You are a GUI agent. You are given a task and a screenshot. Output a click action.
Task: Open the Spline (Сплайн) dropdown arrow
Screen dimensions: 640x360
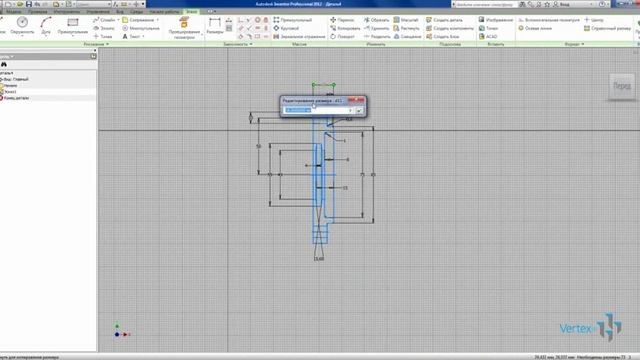(118, 20)
